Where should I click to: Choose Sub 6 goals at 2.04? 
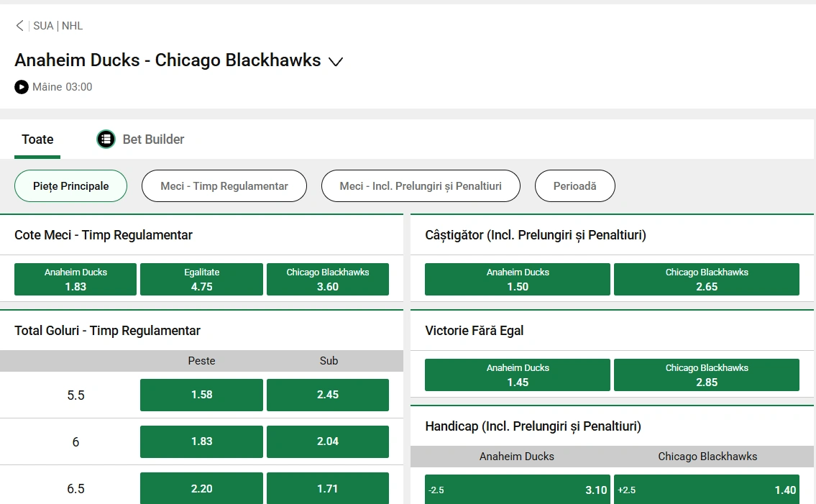[328, 441]
